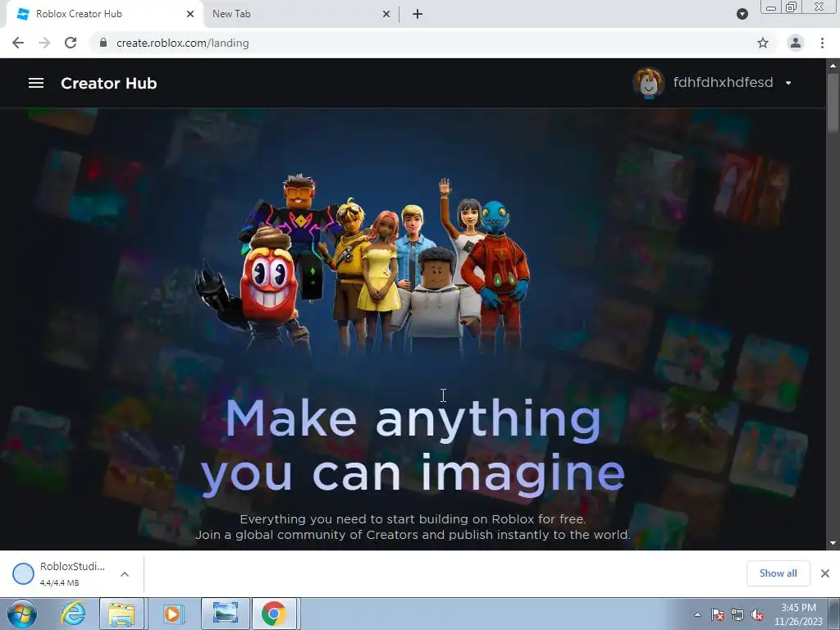The height and width of the screenshot is (630, 840).
Task: Click the Creator Hub logo text
Action: pos(109,83)
